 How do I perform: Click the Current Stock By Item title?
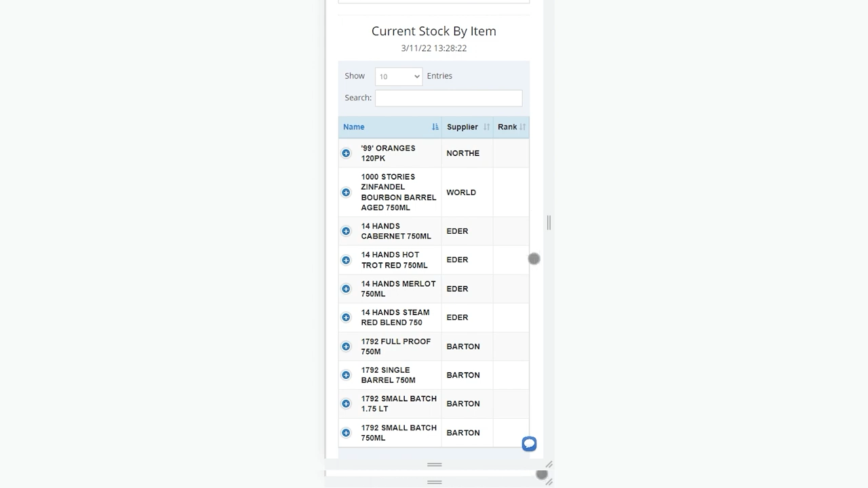click(434, 31)
